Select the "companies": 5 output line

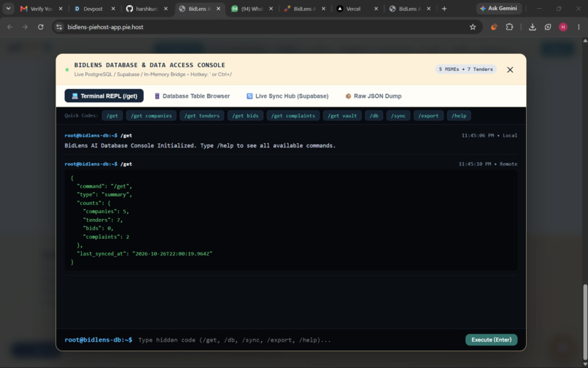pos(106,212)
